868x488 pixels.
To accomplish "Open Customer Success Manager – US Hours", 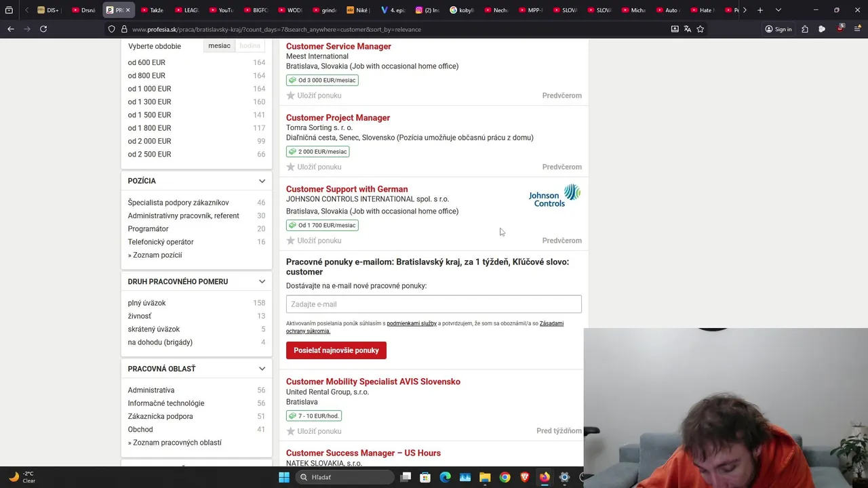I will point(363,453).
